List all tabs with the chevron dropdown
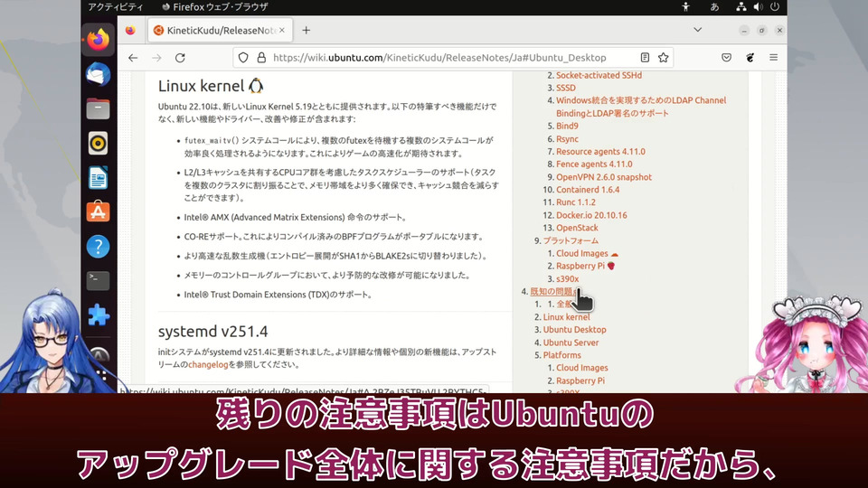This screenshot has height=488, width=868. click(x=697, y=30)
